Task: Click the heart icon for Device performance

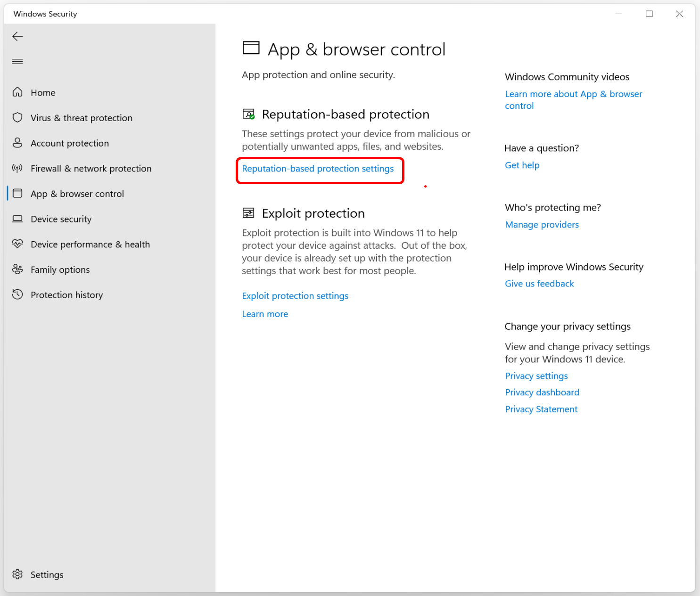Action: coord(17,244)
